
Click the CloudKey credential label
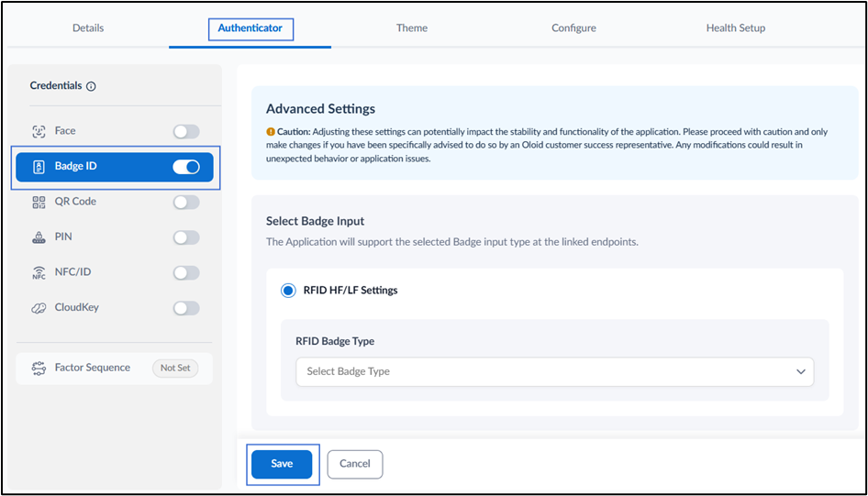coord(76,307)
